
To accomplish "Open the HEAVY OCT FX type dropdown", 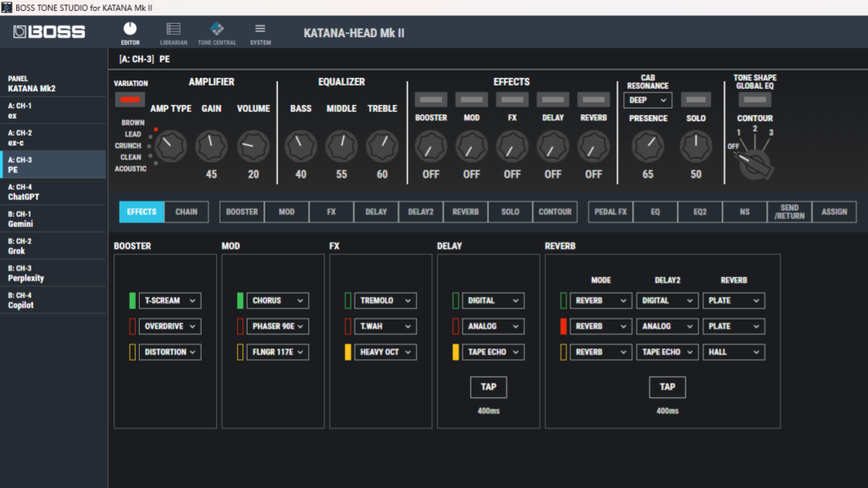I will (386, 352).
